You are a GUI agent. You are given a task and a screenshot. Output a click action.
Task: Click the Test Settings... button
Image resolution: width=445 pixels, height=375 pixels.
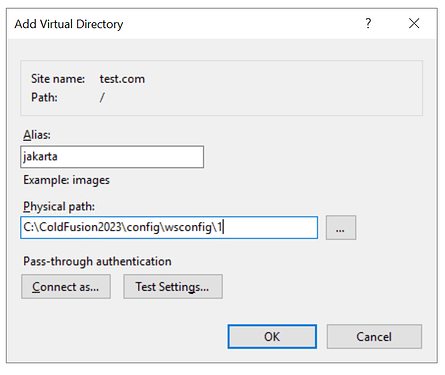(x=173, y=287)
